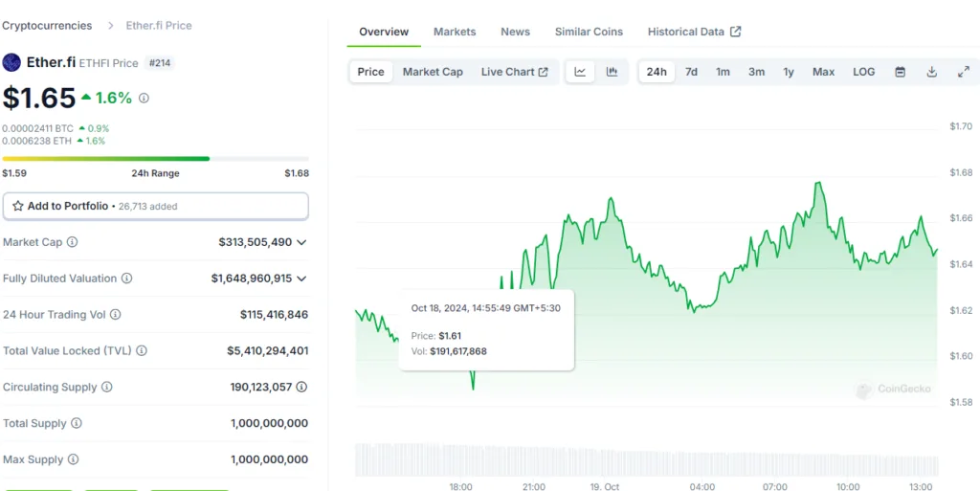Click the price chart peak near $1.68
The width and height of the screenshot is (980, 491).
pos(818,183)
